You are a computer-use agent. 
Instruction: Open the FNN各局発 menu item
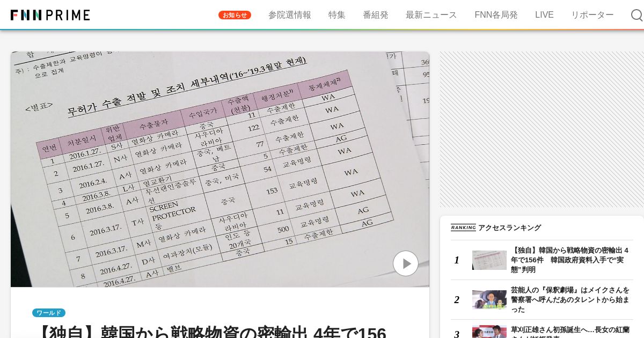coord(496,15)
